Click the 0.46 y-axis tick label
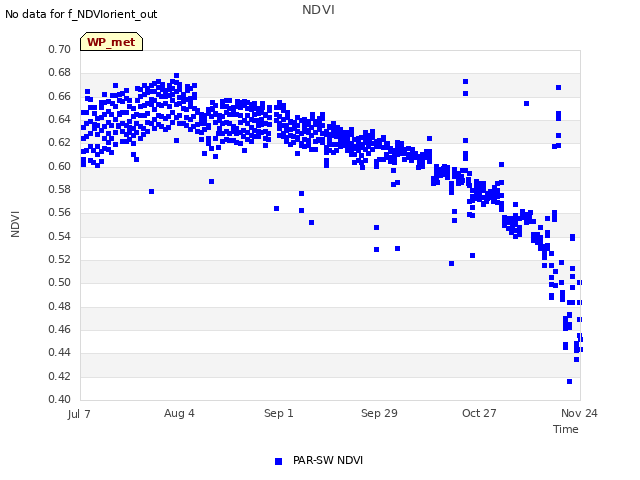This screenshot has height=480, width=640. click(x=60, y=329)
